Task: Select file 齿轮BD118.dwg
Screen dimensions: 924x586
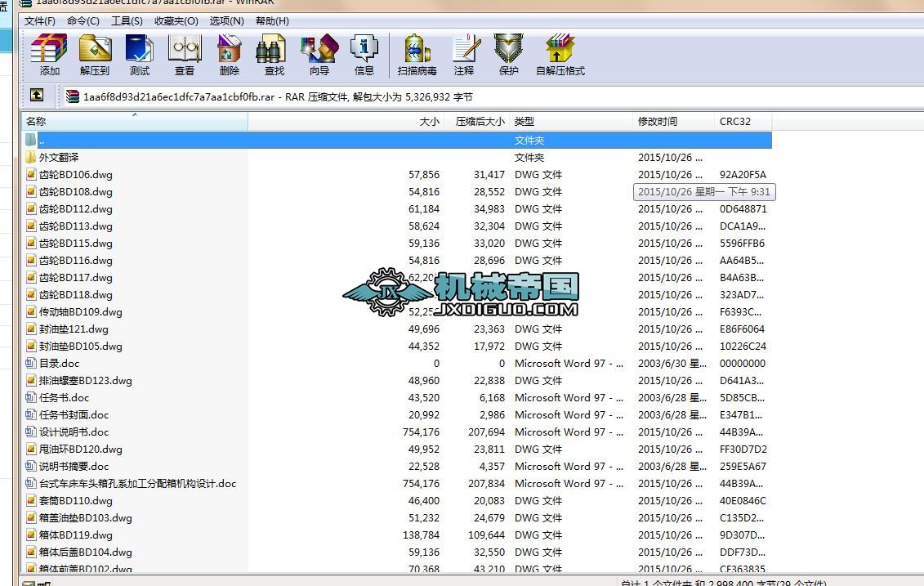Action: point(75,294)
